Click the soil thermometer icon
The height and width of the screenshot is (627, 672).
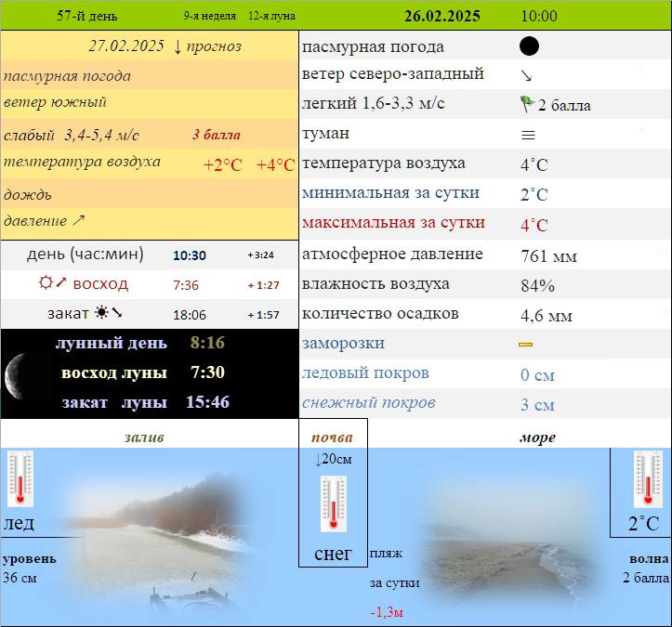click(x=334, y=504)
